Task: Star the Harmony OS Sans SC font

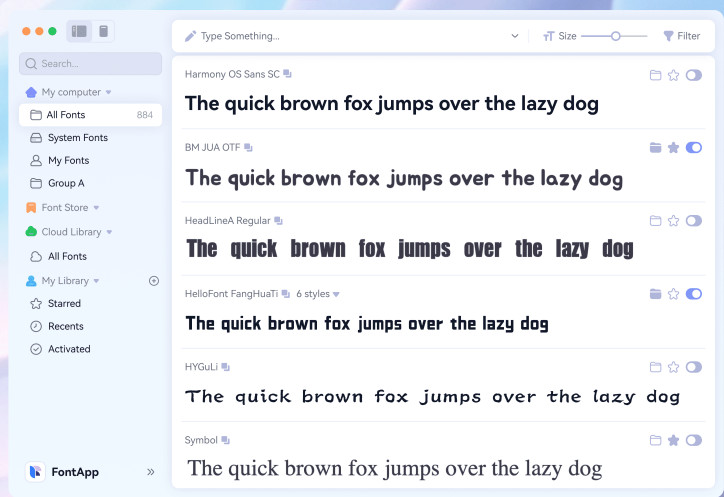Action: 674,75
